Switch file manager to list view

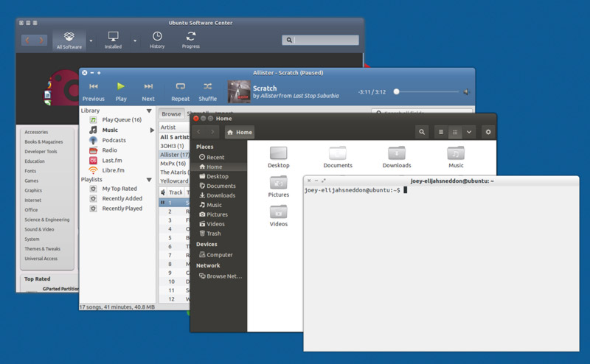(441, 132)
